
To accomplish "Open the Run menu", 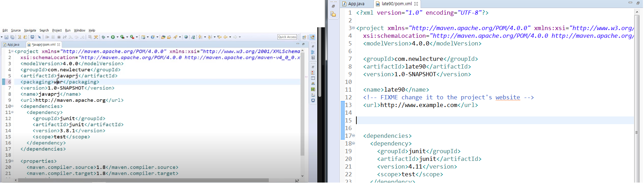I will (x=68, y=30).
